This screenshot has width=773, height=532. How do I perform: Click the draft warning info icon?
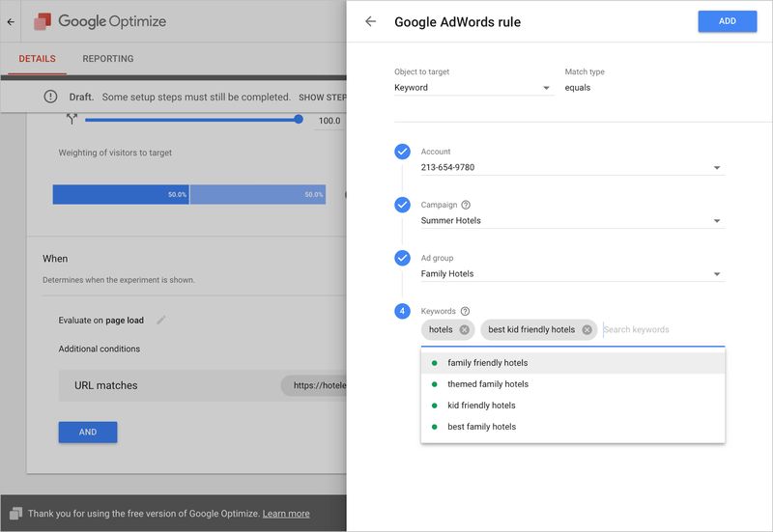coord(50,97)
